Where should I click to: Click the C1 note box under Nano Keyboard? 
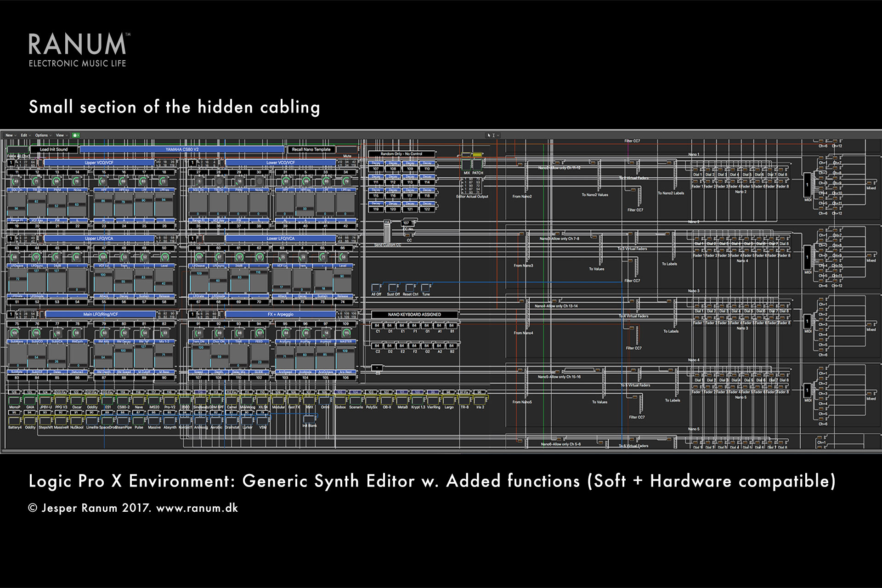click(x=377, y=326)
